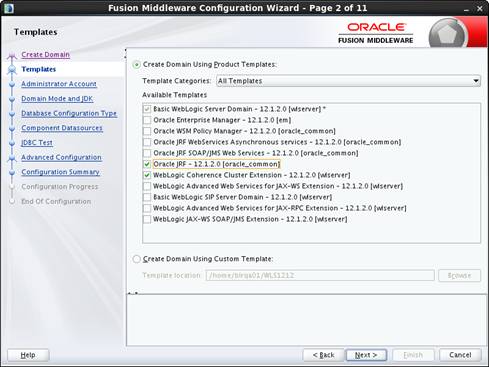
Task: Close the wizard window
Action: 480,9
